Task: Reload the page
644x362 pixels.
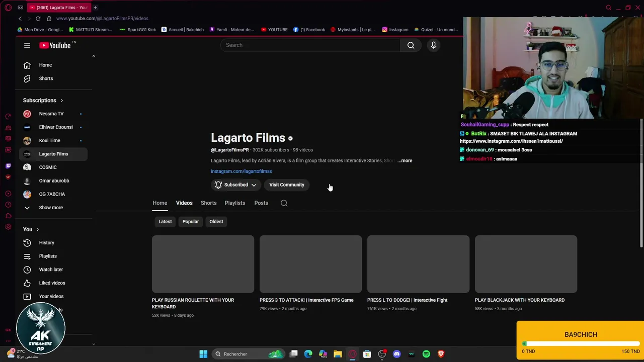Action: click(x=38, y=19)
